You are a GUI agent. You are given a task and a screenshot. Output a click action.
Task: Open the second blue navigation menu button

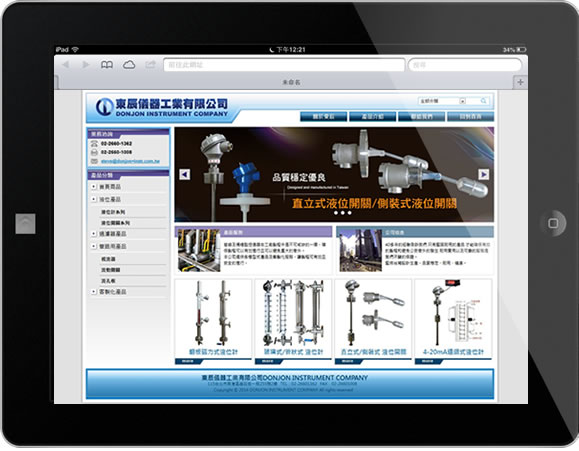373,117
